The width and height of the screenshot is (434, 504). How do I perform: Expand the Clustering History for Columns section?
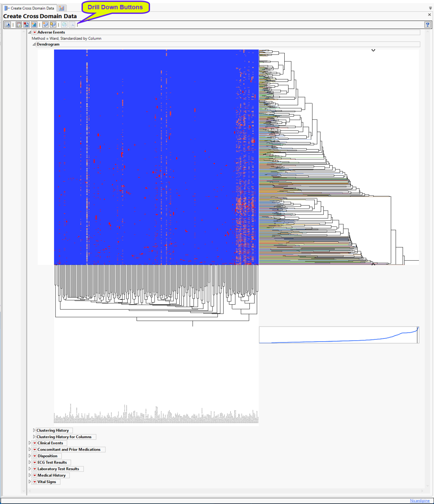point(34,437)
